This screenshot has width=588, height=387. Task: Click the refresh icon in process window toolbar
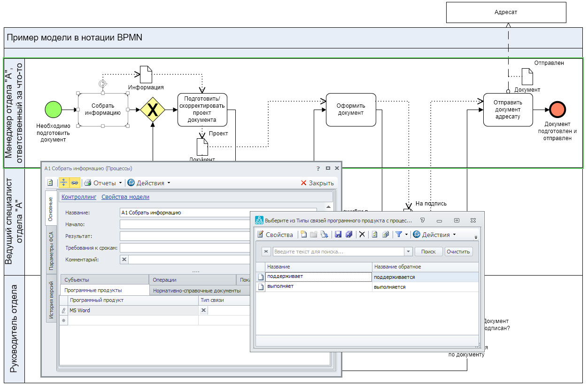click(x=50, y=183)
